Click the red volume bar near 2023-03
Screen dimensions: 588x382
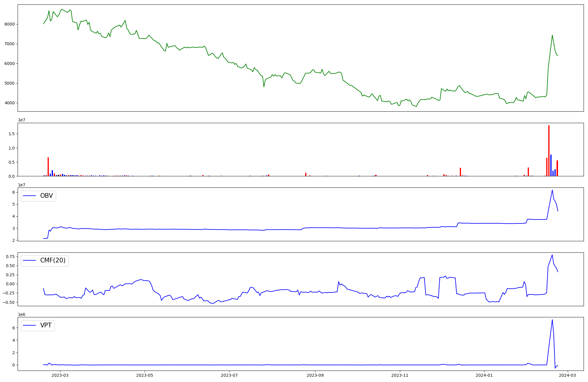(48, 167)
